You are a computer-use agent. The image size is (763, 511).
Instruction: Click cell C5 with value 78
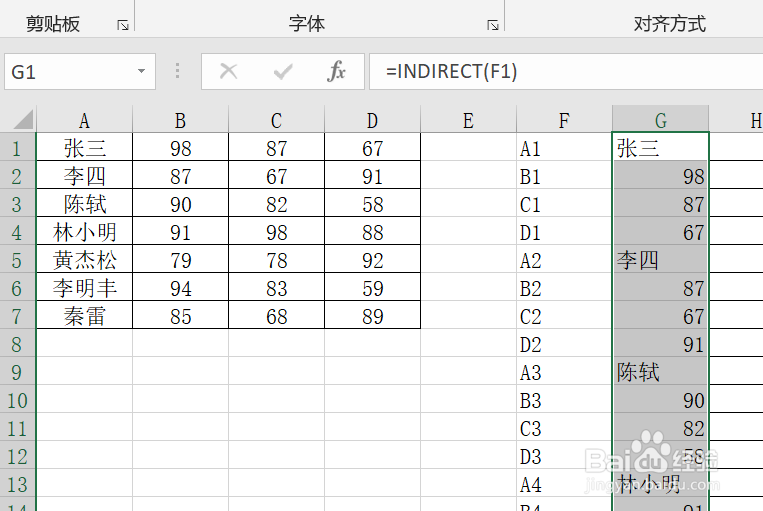pyautogui.click(x=276, y=259)
